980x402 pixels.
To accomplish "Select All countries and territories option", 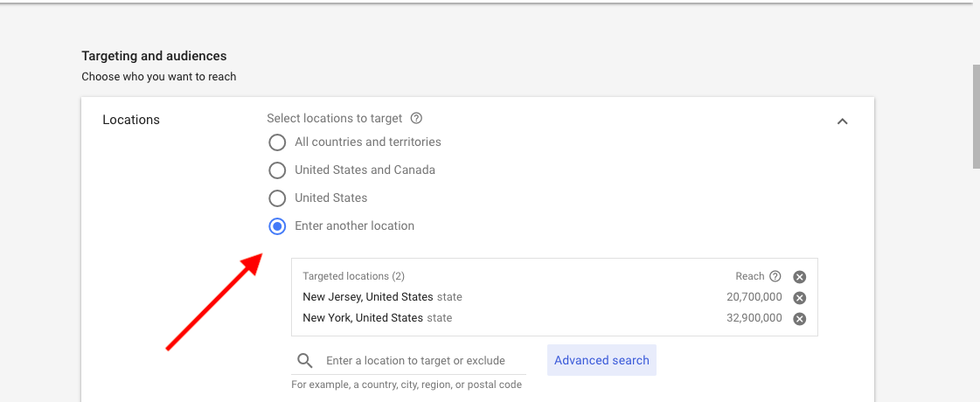I will click(x=277, y=142).
